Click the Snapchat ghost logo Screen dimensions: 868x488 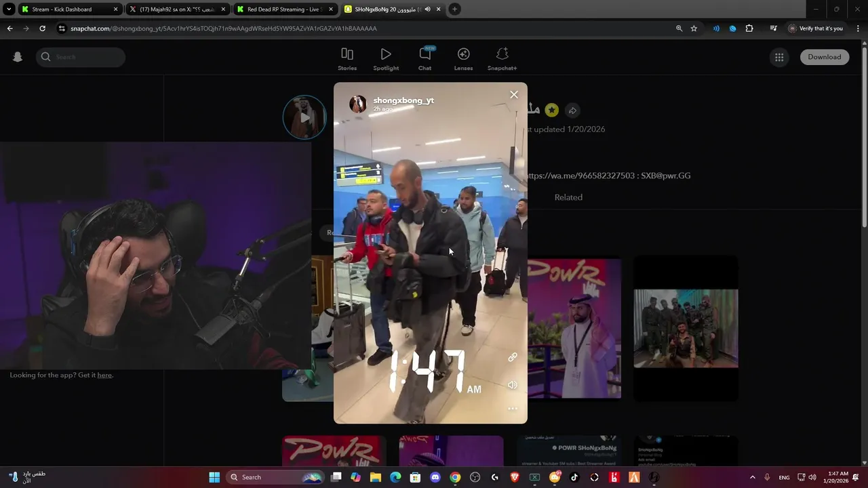click(18, 57)
